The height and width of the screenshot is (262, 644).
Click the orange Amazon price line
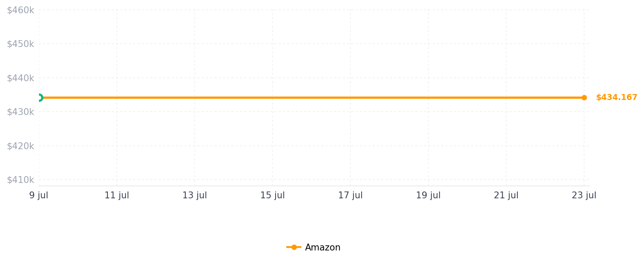point(312,97)
